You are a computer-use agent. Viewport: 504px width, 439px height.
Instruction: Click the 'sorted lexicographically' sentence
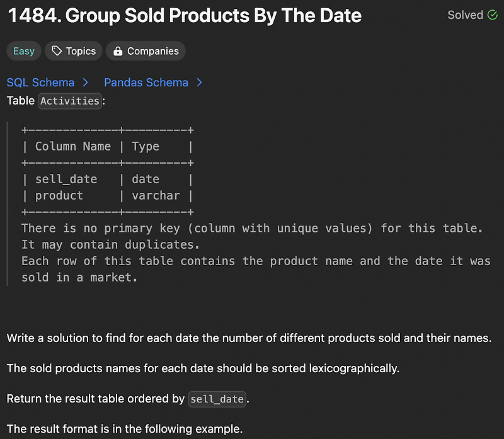tap(203, 368)
